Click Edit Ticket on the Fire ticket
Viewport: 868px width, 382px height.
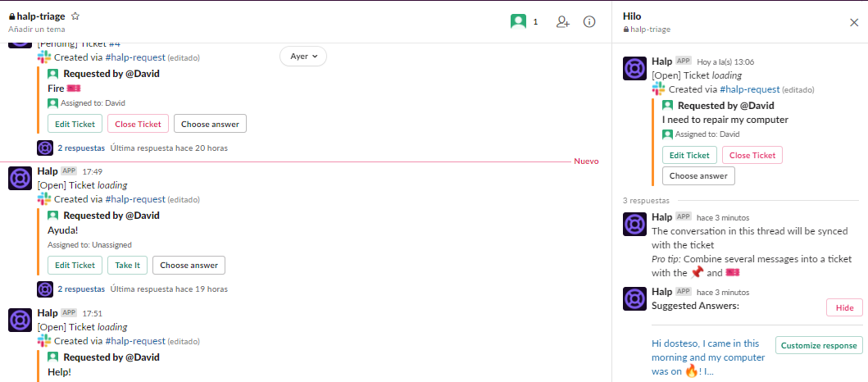[x=75, y=124]
